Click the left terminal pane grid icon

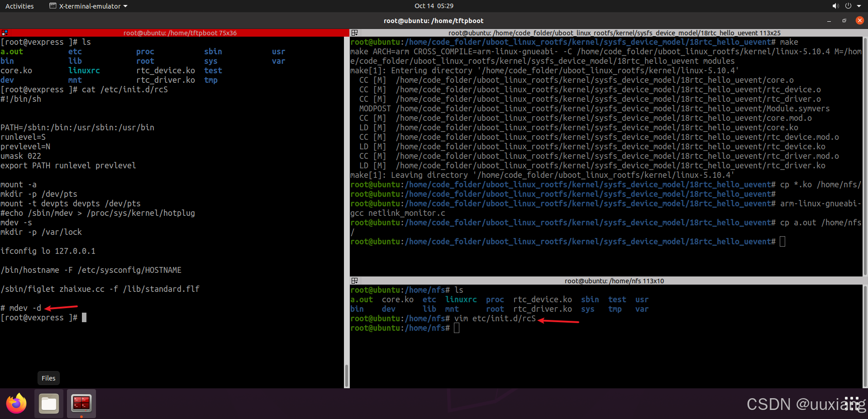(x=5, y=33)
